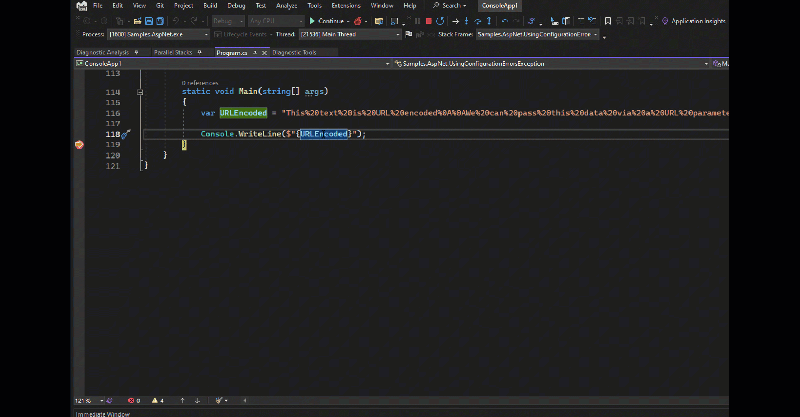The height and width of the screenshot is (417, 800).
Task: Close the Program.cs tab
Action: point(264,53)
